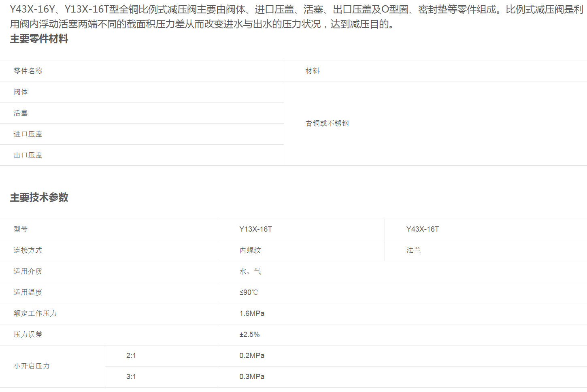This screenshot has height=392, width=587.
Task: Select the ±2.5% pressure error value
Action: pyautogui.click(x=249, y=334)
